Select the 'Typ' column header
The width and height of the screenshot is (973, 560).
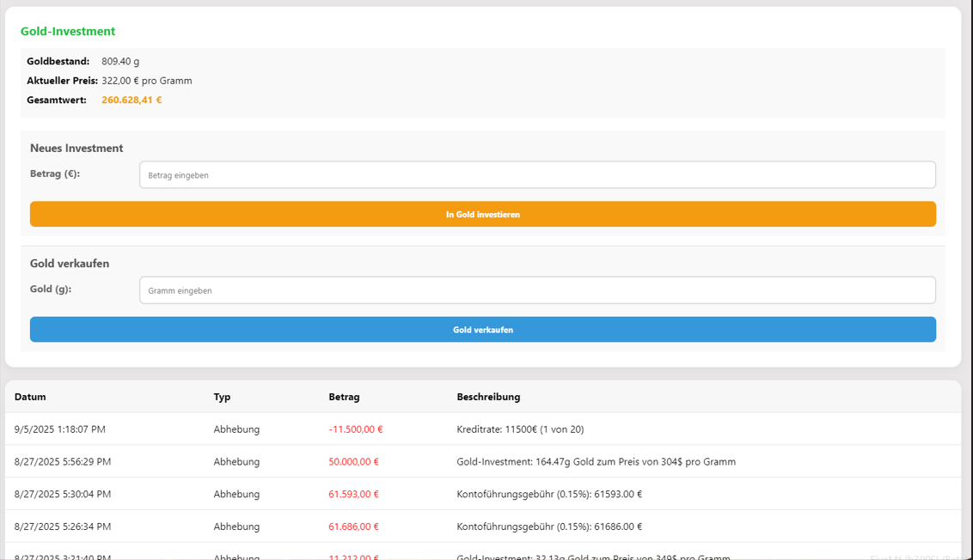222,397
